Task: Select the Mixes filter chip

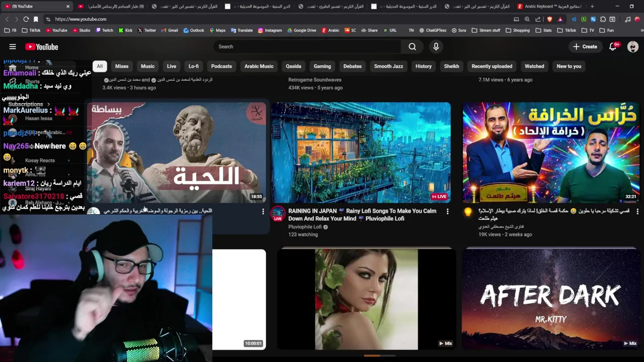Action: (122, 66)
